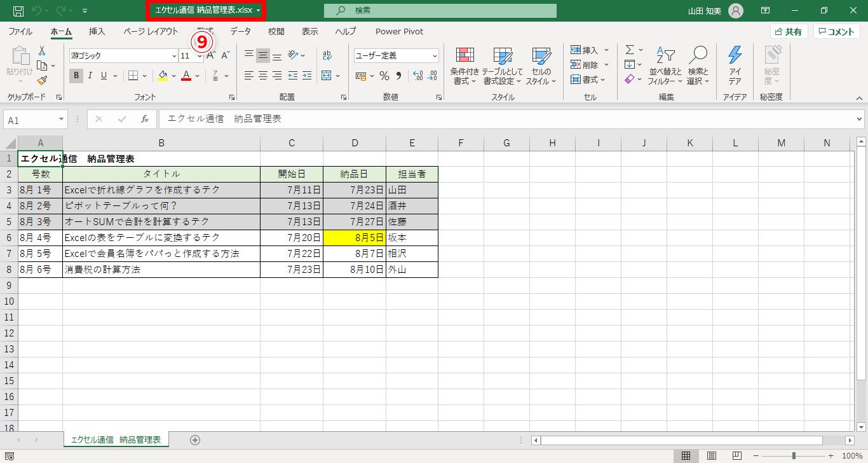Toggle Underline formatting
Viewport: 868px width, 463px height.
[104, 76]
